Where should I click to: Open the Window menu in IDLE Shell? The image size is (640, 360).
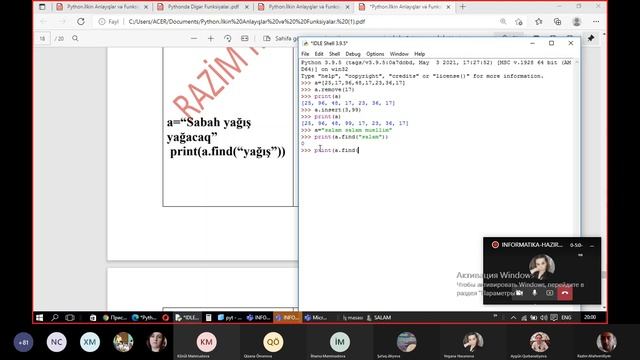[x=399, y=54]
